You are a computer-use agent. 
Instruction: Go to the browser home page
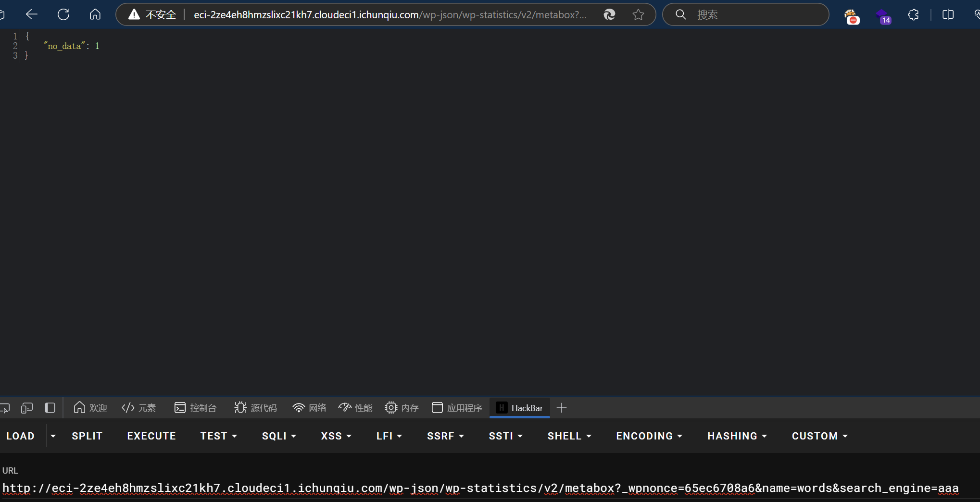[x=95, y=14]
